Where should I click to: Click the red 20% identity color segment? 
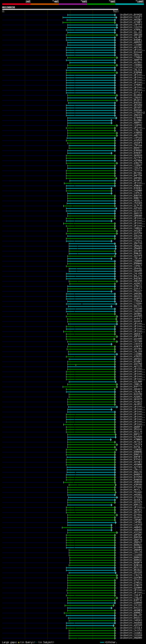point(16,4)
